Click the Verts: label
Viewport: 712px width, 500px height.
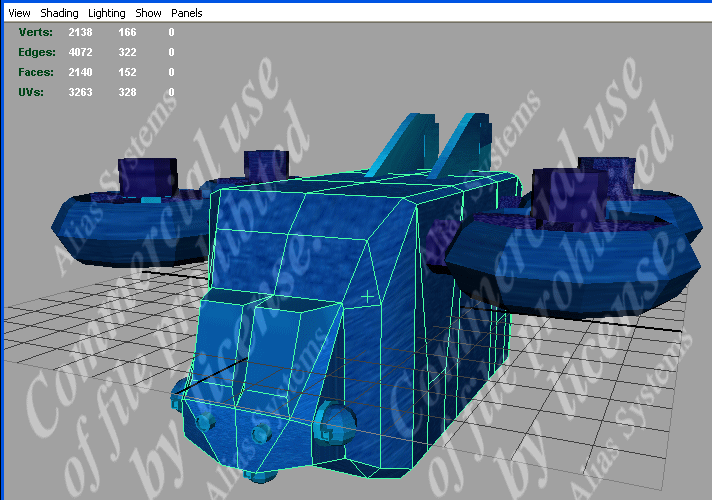(35, 32)
